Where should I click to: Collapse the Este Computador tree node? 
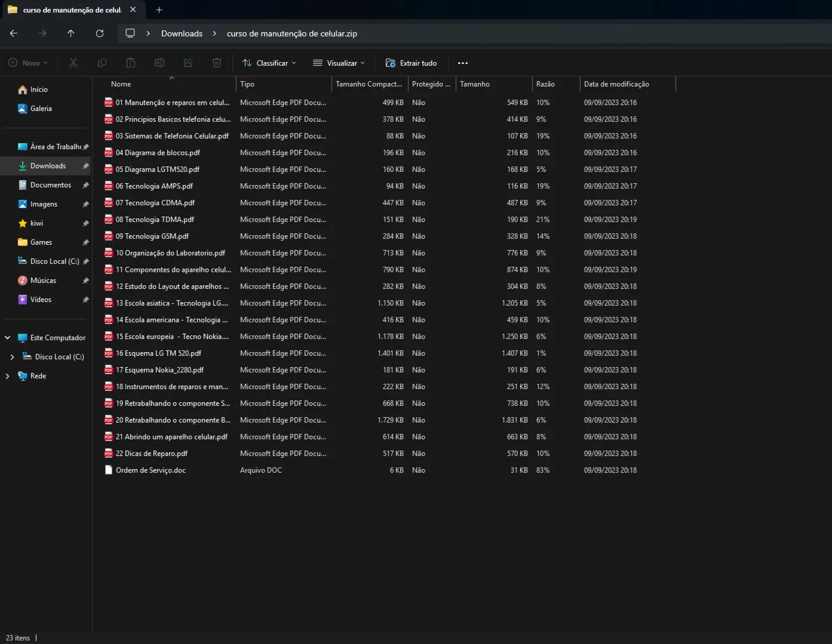7,338
